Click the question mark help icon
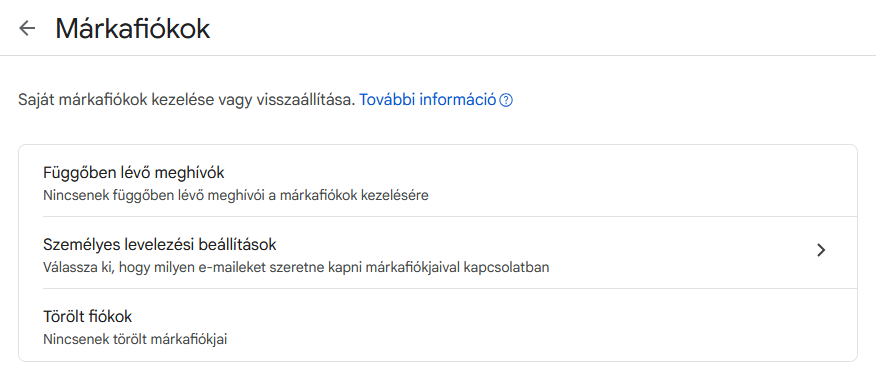Viewport: 876px width, 390px height. click(506, 101)
